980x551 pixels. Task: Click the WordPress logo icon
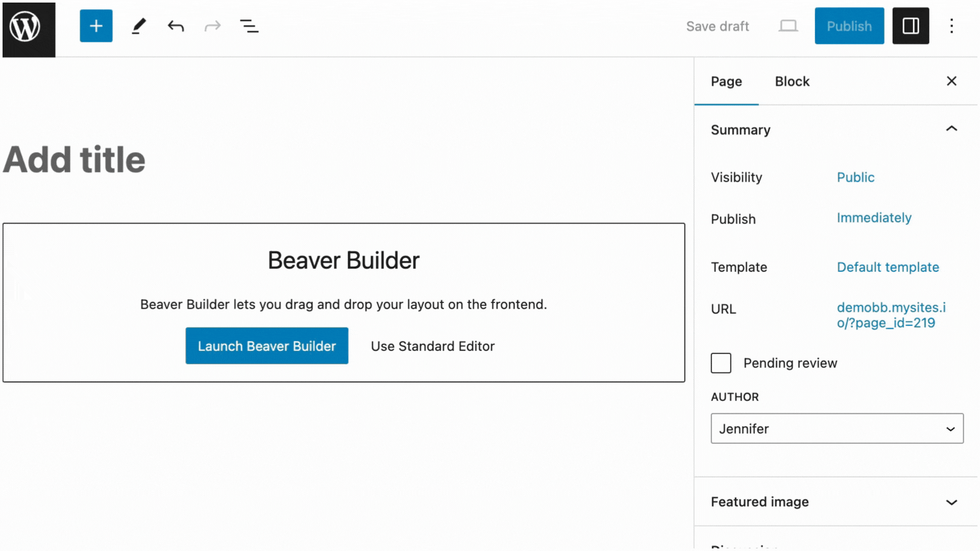(29, 28)
